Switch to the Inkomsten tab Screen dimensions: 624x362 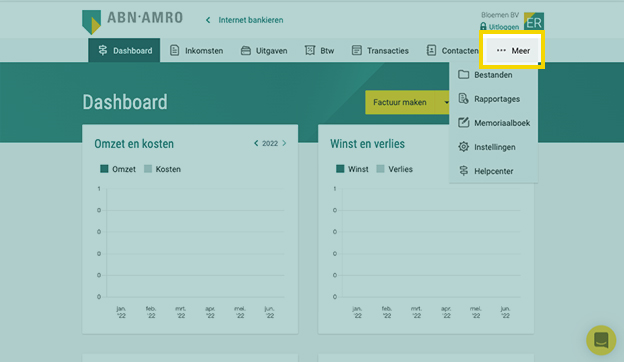click(196, 51)
